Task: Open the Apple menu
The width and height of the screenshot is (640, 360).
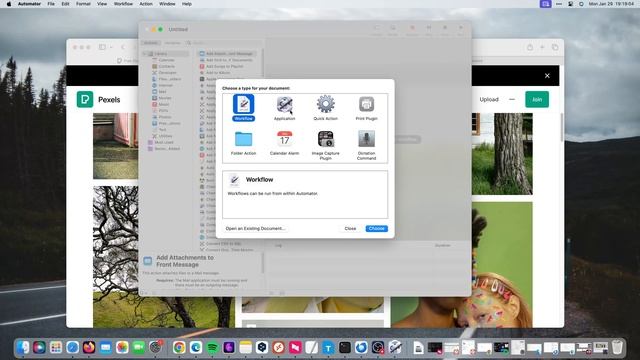Action: [9, 4]
